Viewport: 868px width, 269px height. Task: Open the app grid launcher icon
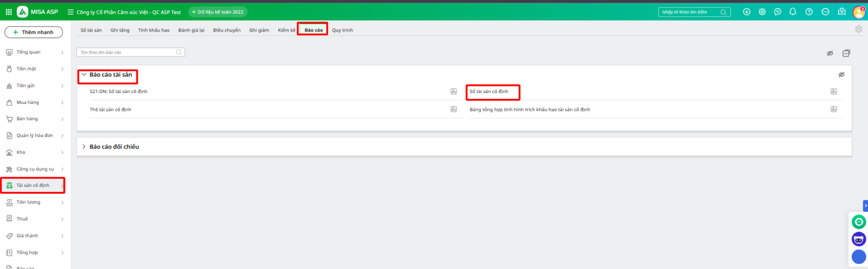[9, 12]
